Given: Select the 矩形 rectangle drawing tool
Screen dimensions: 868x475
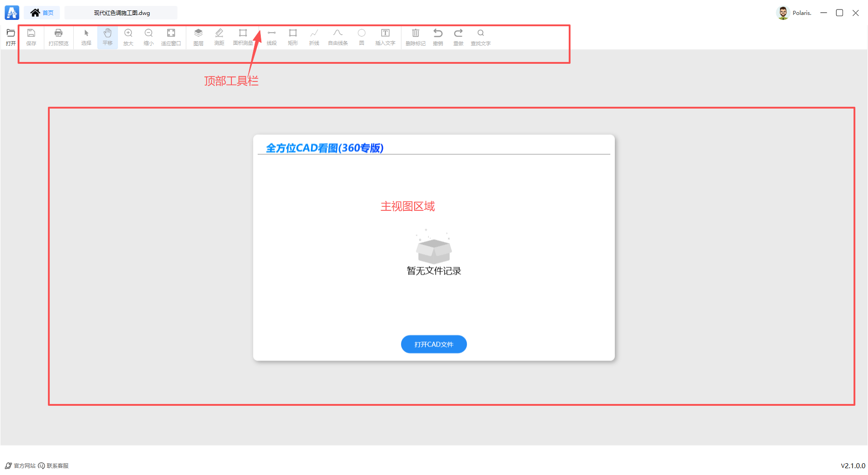Looking at the screenshot, I should [292, 37].
